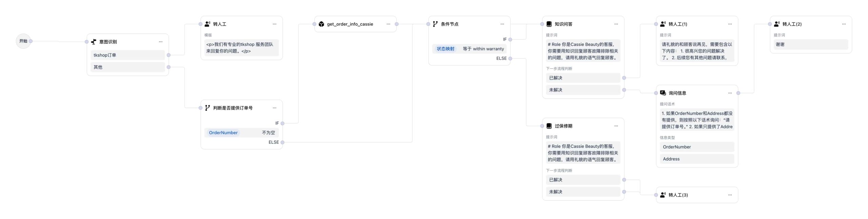
Task: Click the 知识问答 book icon
Action: point(549,24)
